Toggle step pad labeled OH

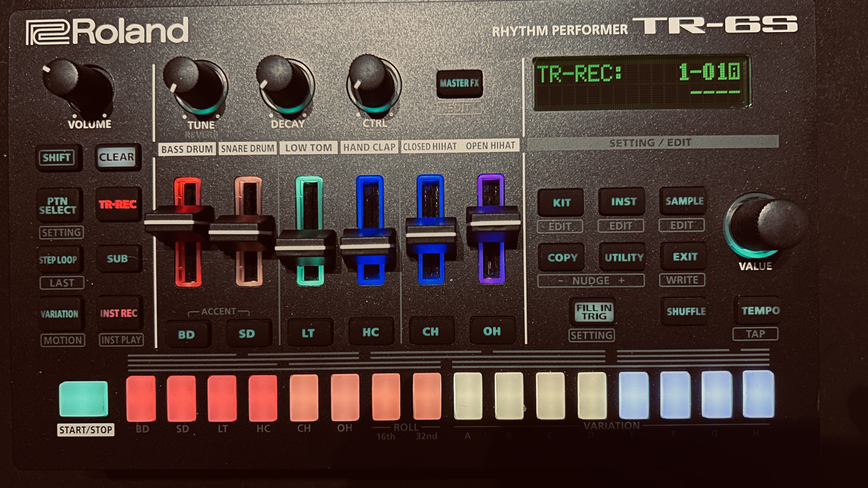click(x=345, y=397)
